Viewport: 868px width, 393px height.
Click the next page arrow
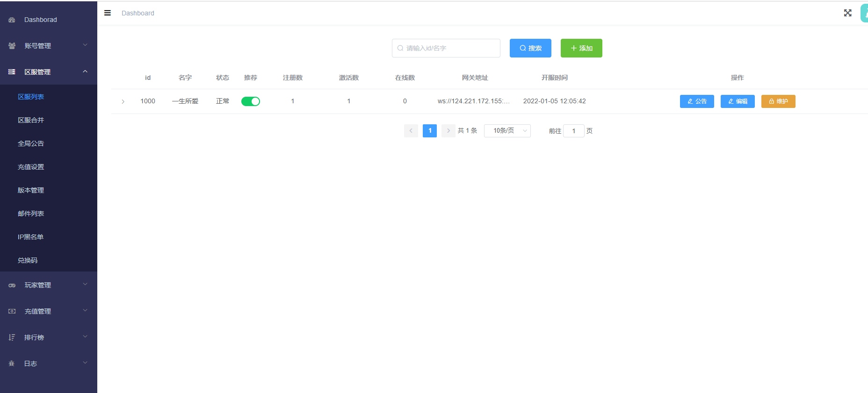(x=448, y=131)
